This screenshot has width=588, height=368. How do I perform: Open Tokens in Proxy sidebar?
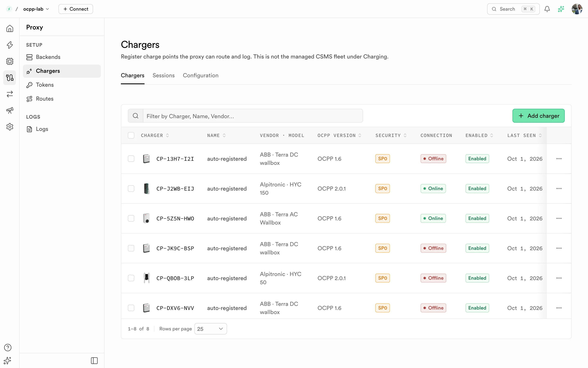pos(62,85)
